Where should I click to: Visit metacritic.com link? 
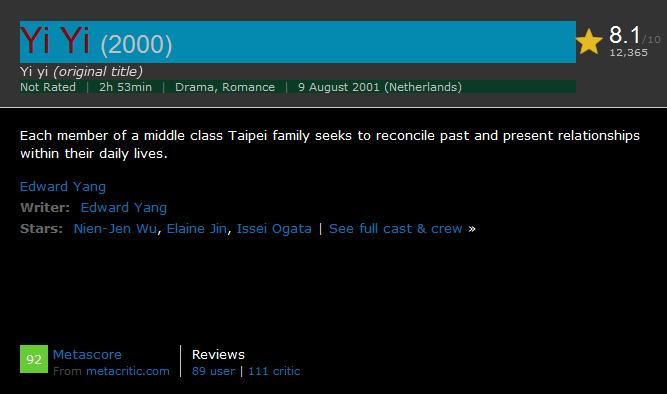tap(128, 371)
